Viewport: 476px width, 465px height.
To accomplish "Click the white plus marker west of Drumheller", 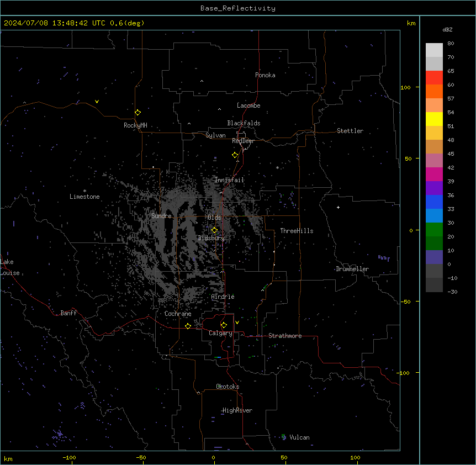I will point(338,207).
